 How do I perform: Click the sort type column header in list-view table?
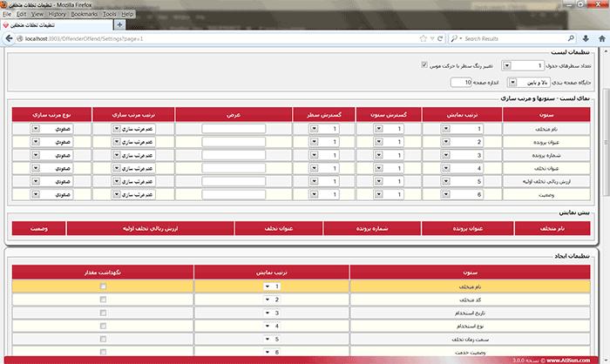point(51,115)
